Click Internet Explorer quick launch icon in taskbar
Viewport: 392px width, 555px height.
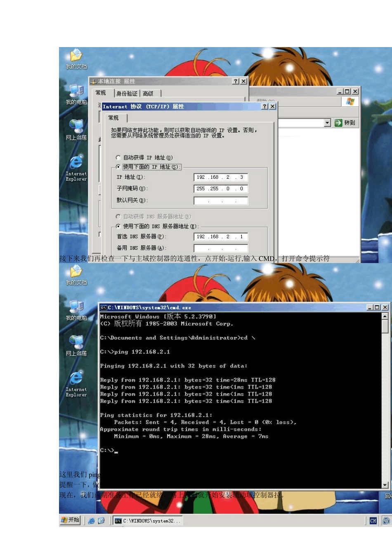coord(92,521)
